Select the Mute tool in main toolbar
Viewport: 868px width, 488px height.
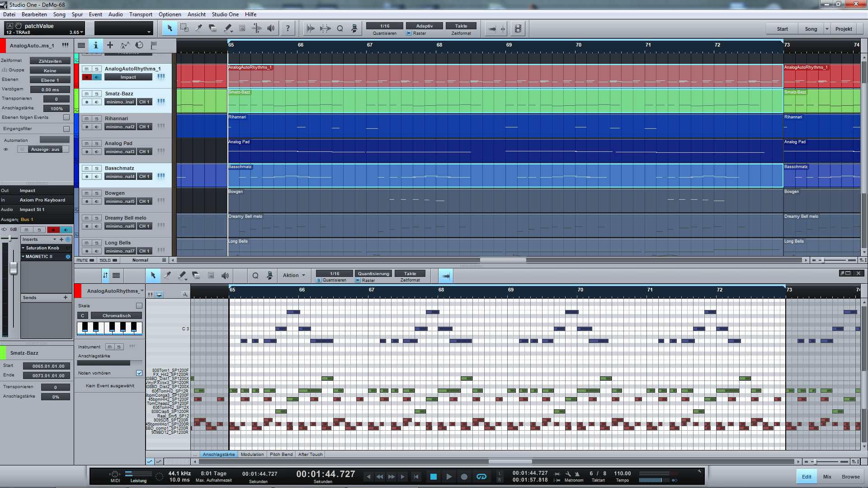tap(242, 28)
